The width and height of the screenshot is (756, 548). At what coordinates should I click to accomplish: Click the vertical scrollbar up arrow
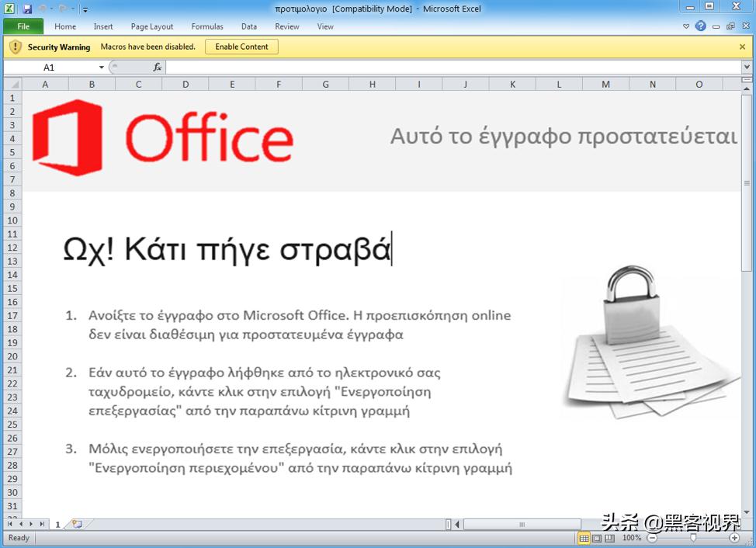pos(747,88)
